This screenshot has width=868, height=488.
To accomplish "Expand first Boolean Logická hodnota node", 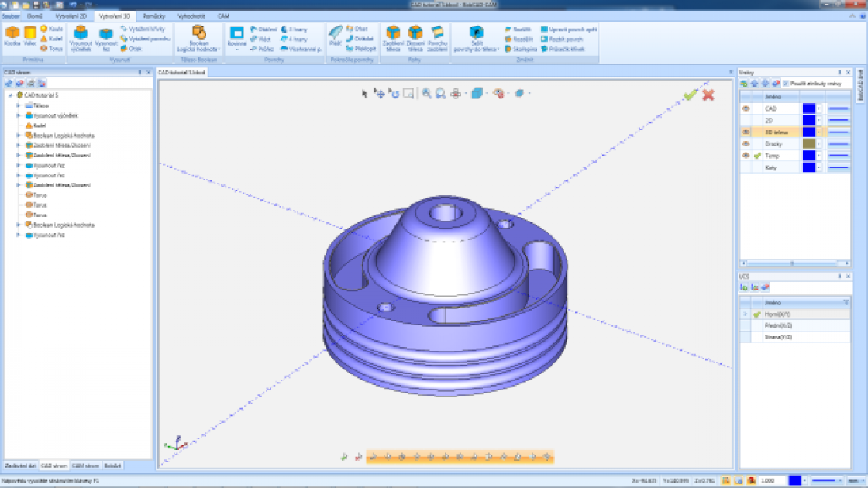I will pyautogui.click(x=19, y=135).
